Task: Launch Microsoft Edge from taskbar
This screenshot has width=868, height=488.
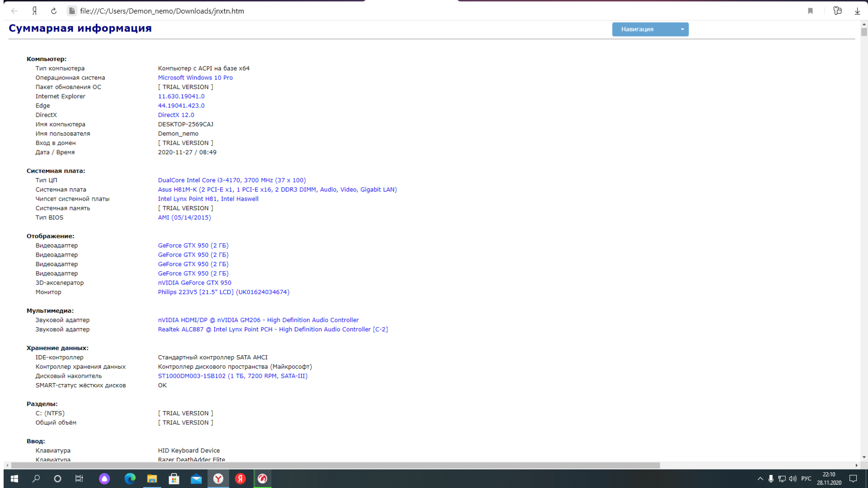Action: (130, 479)
